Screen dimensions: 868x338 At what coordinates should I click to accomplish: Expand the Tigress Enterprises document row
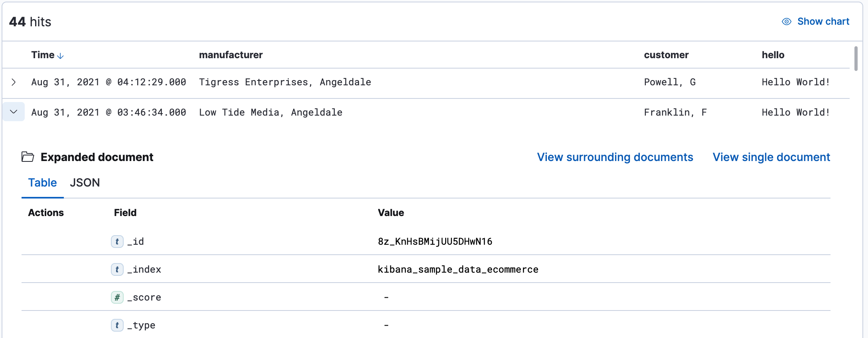(x=14, y=82)
